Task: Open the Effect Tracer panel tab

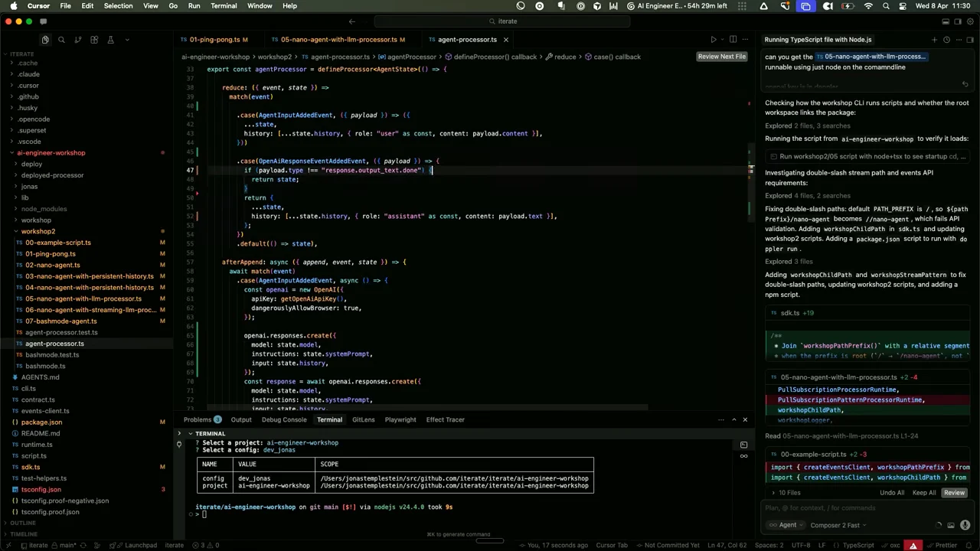Action: [x=446, y=419]
